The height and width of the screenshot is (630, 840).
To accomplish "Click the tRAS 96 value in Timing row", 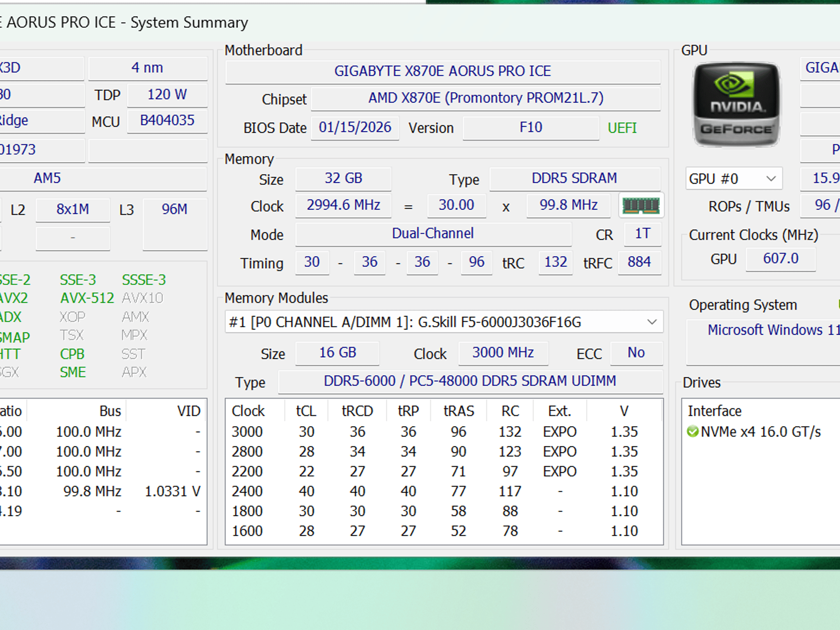I will (477, 262).
